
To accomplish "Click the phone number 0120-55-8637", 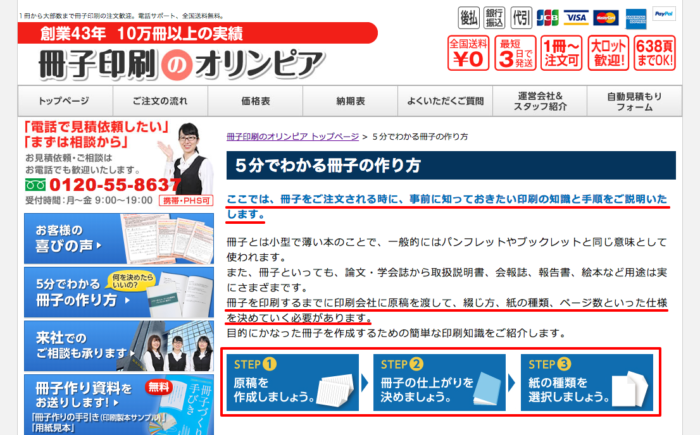I will pyautogui.click(x=115, y=184).
